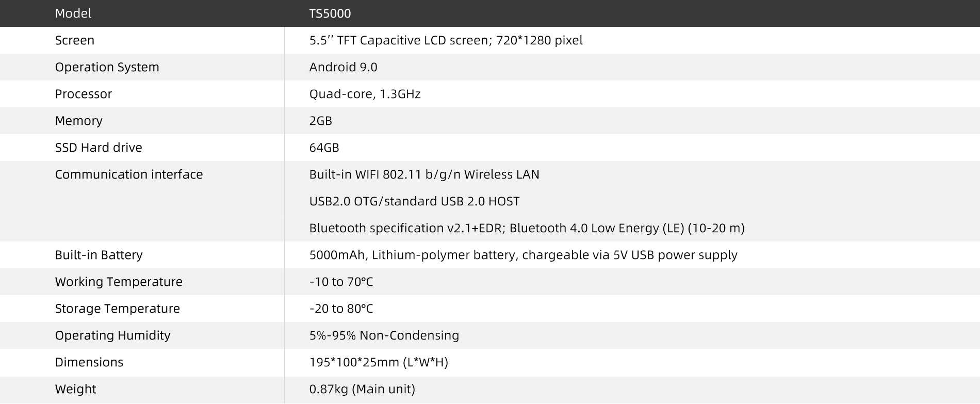Click the 5000mAh battery description
Image resolution: width=980 pixels, height=404 pixels.
click(523, 255)
